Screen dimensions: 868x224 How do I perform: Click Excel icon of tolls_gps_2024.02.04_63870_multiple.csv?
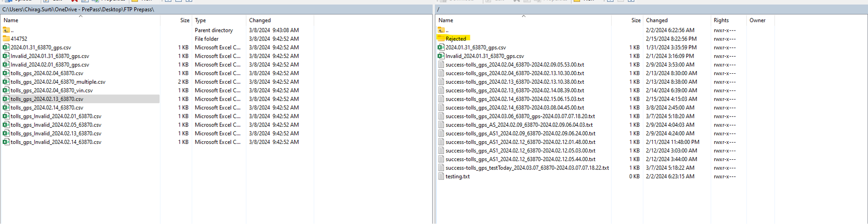[6, 82]
